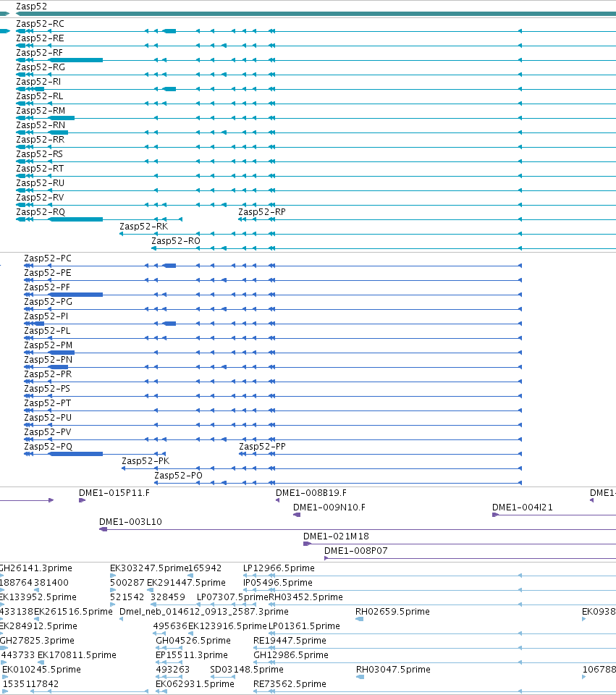Select the DME1-008P07 clone label
This screenshot has height=695, width=616.
(x=356, y=551)
